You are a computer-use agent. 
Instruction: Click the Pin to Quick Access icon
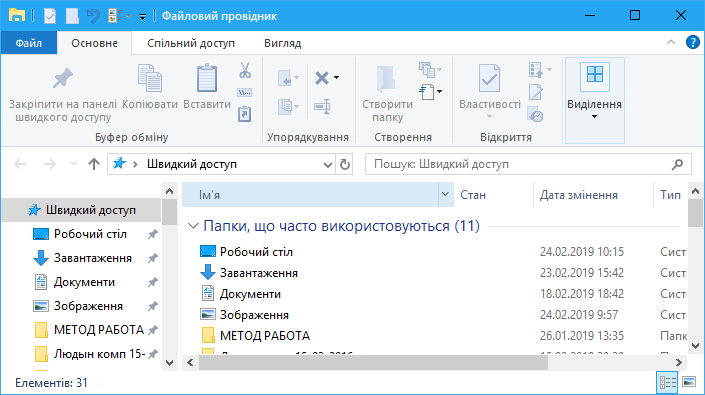tap(62, 79)
